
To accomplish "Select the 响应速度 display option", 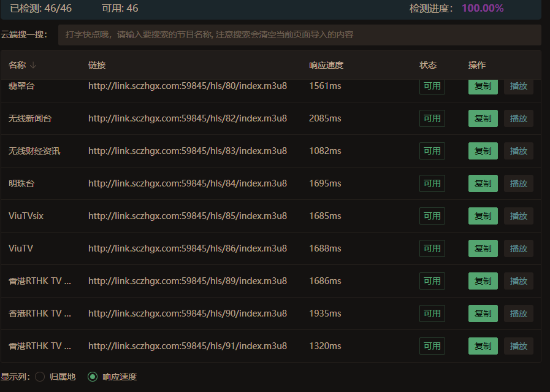I will (91, 377).
